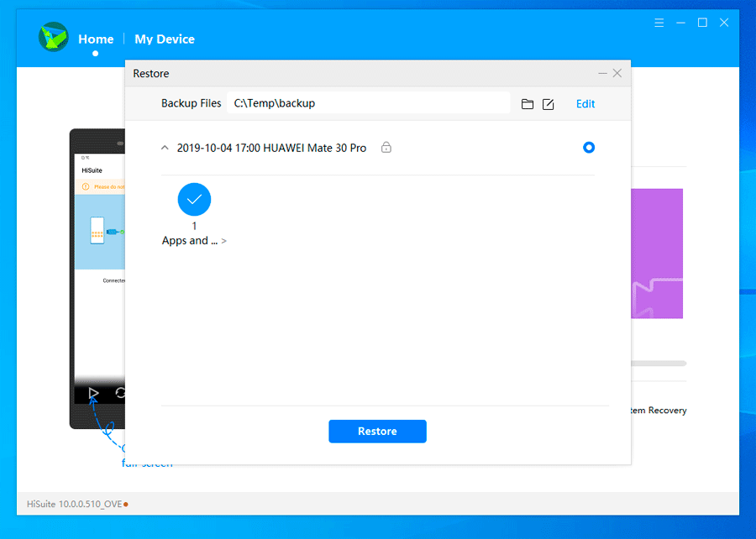Click the HiSuite 10.0.0.510_OVE version text
The image size is (756, 539).
[74, 505]
